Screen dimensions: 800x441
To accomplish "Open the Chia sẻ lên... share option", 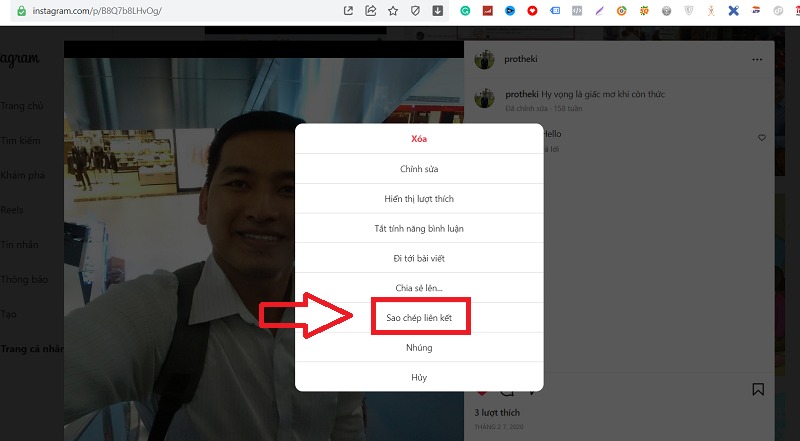I will coord(418,289).
